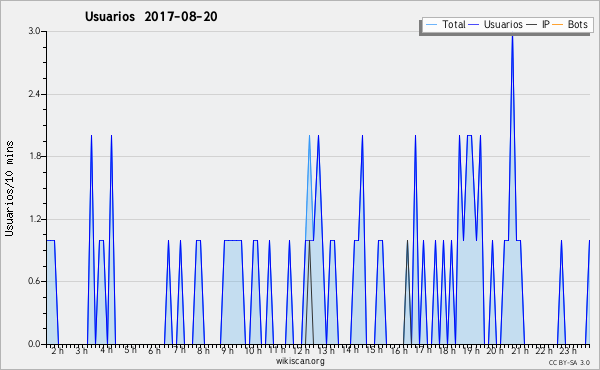The image size is (600, 370).
Task: Click the 22 h x-axis label
Action: tap(544, 350)
